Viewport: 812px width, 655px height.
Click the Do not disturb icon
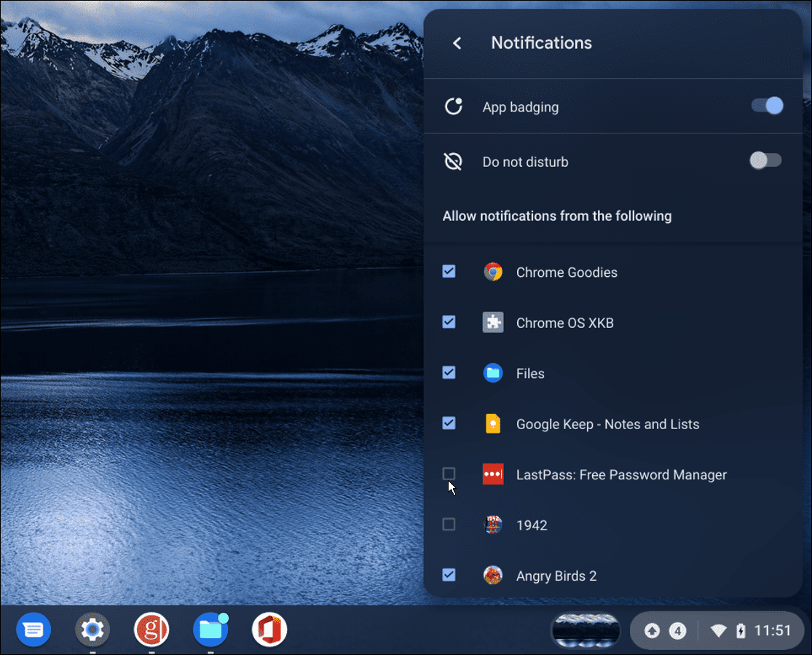click(453, 161)
